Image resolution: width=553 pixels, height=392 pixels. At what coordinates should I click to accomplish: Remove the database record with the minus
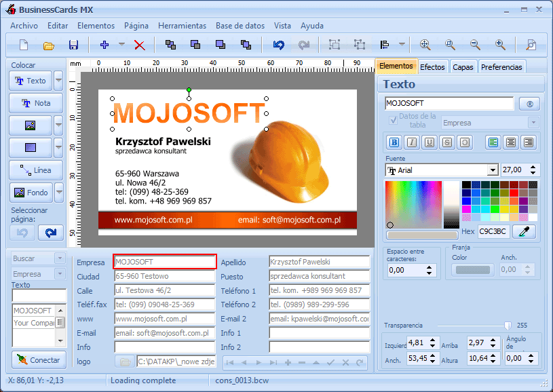click(x=302, y=362)
